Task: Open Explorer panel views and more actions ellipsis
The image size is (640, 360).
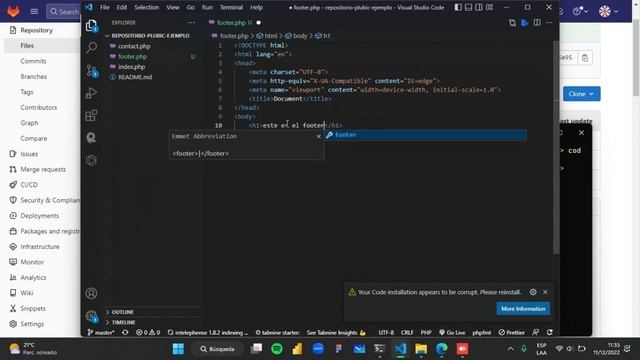Action: [x=191, y=23]
